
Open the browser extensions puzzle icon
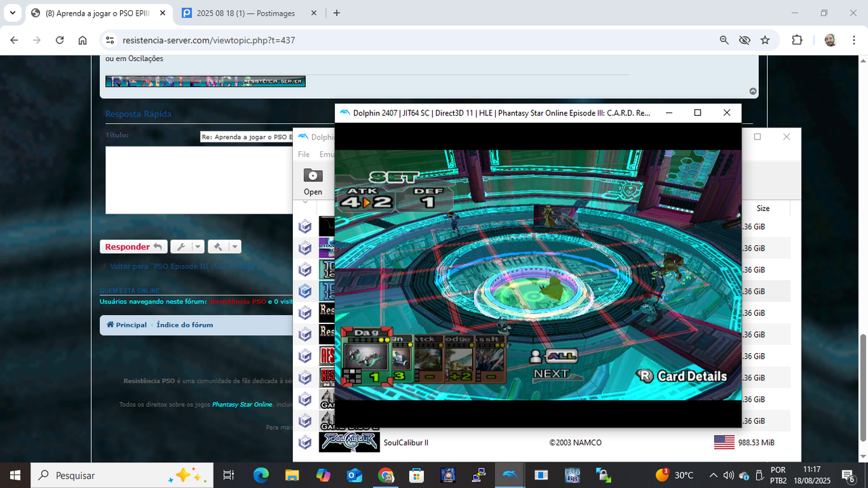click(x=797, y=40)
